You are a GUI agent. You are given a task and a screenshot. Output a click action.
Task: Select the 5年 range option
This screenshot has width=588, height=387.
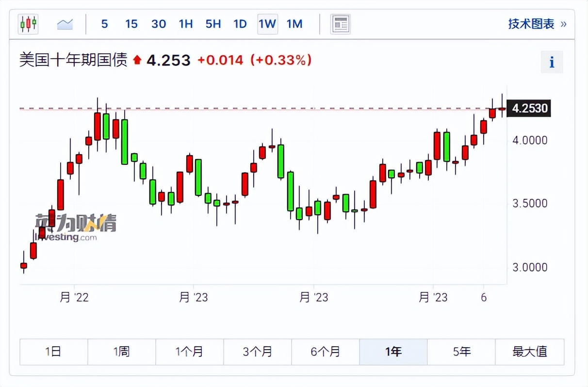tap(461, 352)
